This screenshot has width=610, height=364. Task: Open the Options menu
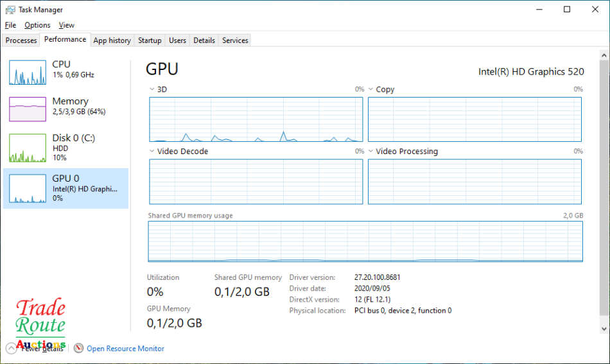pyautogui.click(x=37, y=25)
